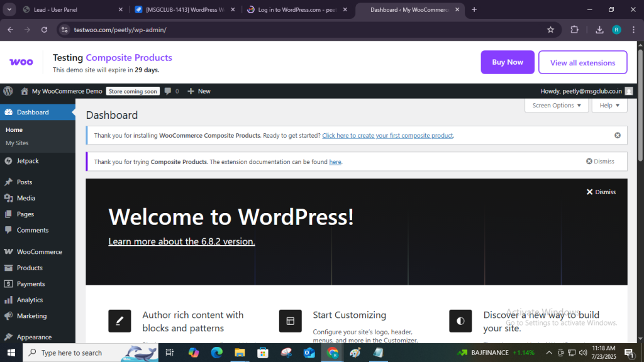
Task: Bookmark this page with the star icon
Action: click(x=550, y=30)
